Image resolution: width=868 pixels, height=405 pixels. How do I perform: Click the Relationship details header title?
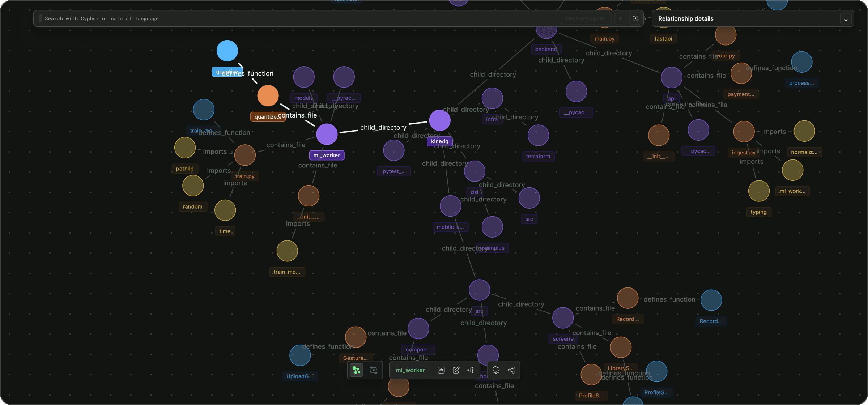[x=686, y=18]
